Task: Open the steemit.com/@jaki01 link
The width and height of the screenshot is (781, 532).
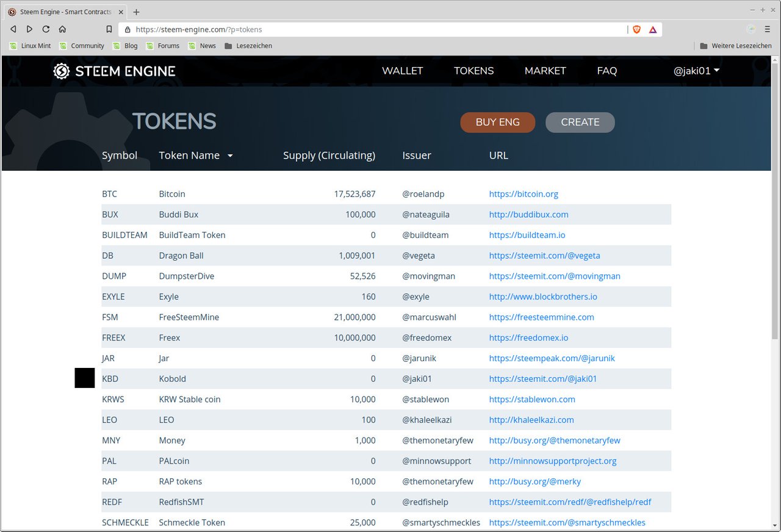Action: tap(543, 379)
